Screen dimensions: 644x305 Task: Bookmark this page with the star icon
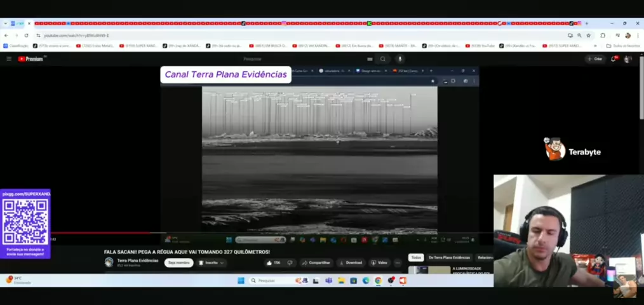click(588, 36)
